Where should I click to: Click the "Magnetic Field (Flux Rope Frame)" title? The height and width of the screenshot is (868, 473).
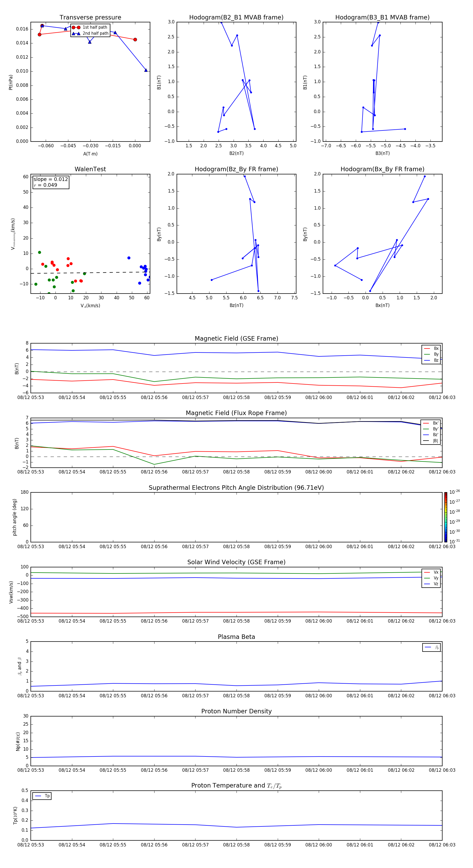236,413
